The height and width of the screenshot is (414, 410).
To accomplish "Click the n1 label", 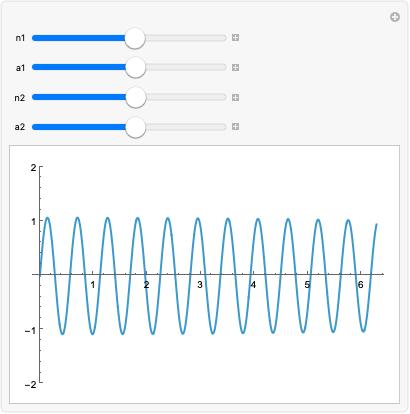I will (20, 38).
